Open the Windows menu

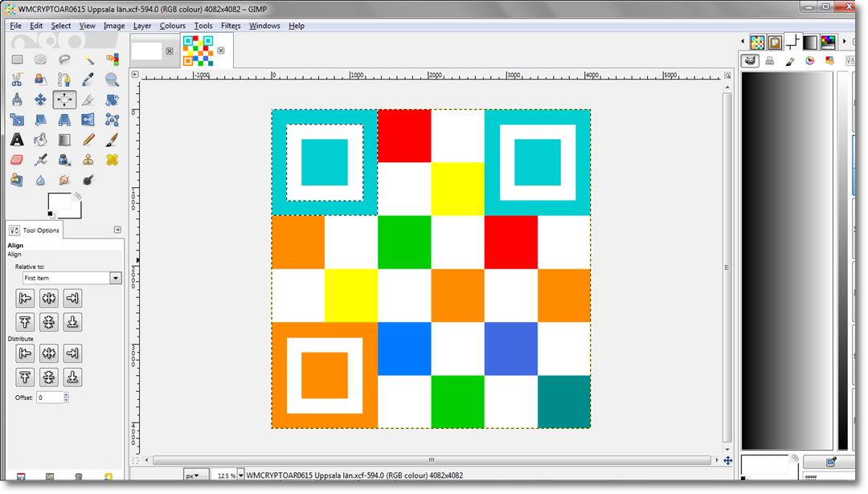[x=264, y=26]
